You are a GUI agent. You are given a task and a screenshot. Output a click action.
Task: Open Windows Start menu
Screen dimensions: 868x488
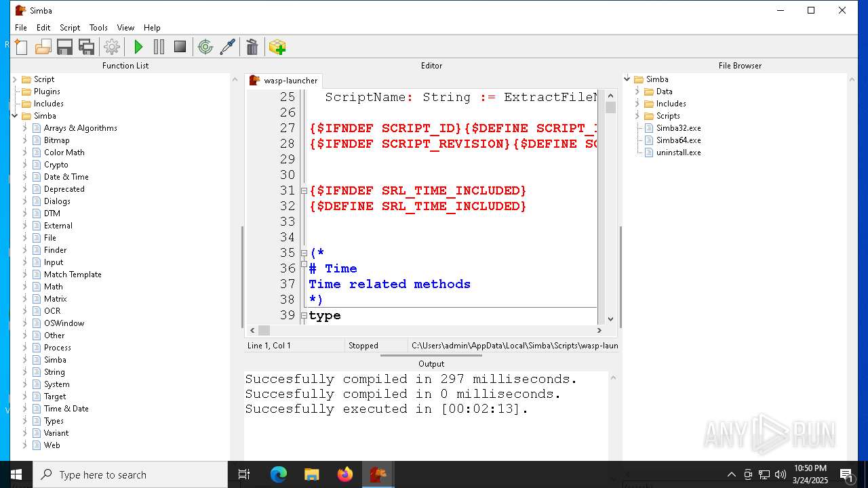[x=16, y=474]
